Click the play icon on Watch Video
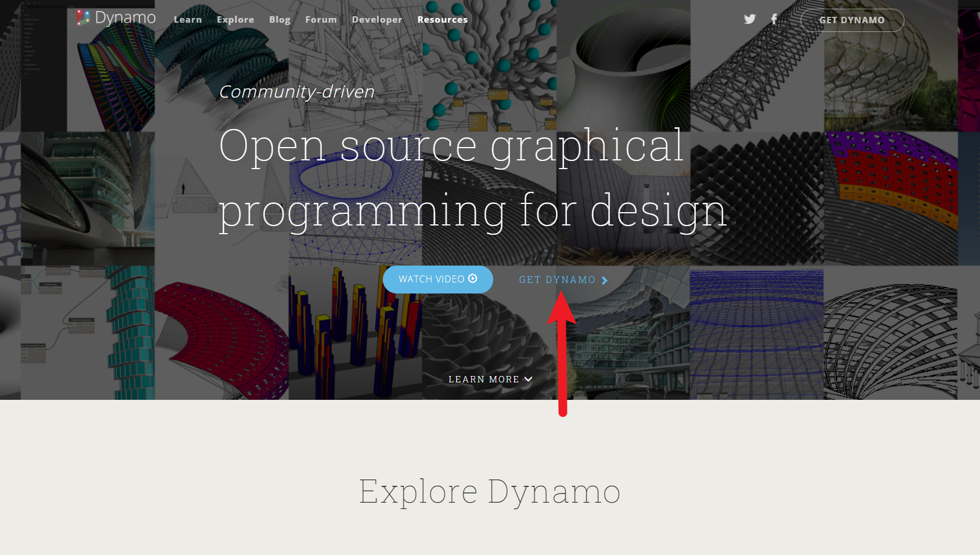The width and height of the screenshot is (980, 555). (x=473, y=279)
